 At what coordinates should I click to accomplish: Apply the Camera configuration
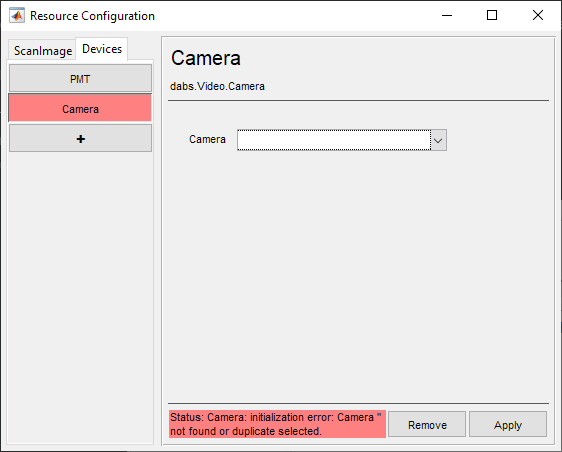[508, 425]
